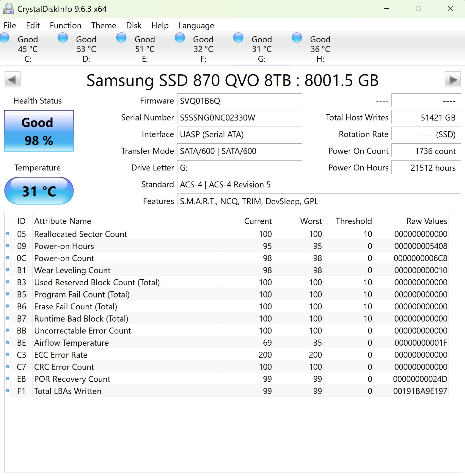Click raw value 00000000001F
Image resolution: width=465 pixels, height=476 pixels.
pos(421,343)
